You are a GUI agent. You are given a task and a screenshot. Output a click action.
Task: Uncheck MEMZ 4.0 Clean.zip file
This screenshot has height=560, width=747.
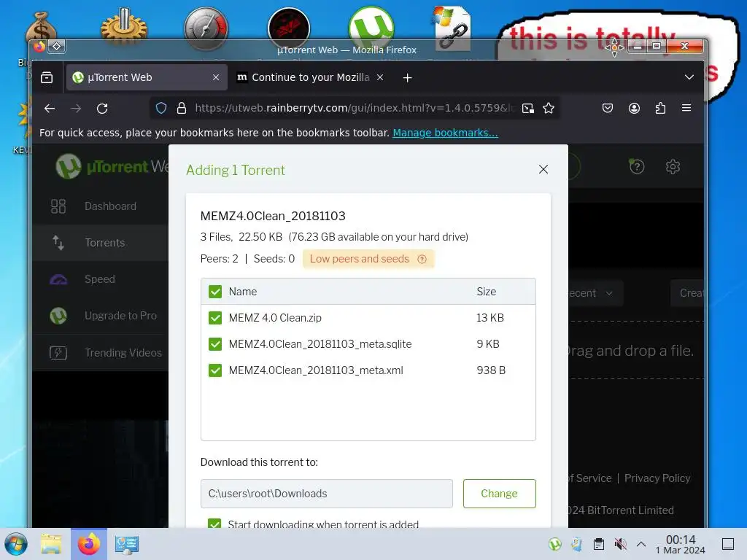215,318
